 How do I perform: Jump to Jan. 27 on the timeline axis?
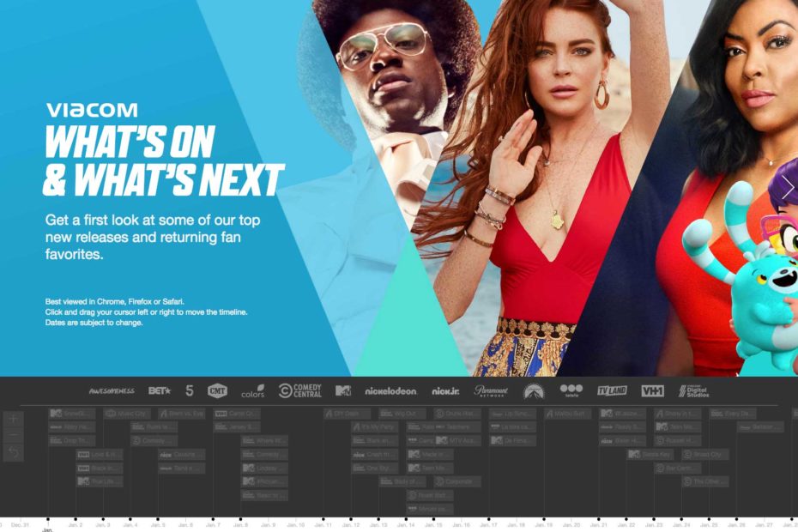764,524
